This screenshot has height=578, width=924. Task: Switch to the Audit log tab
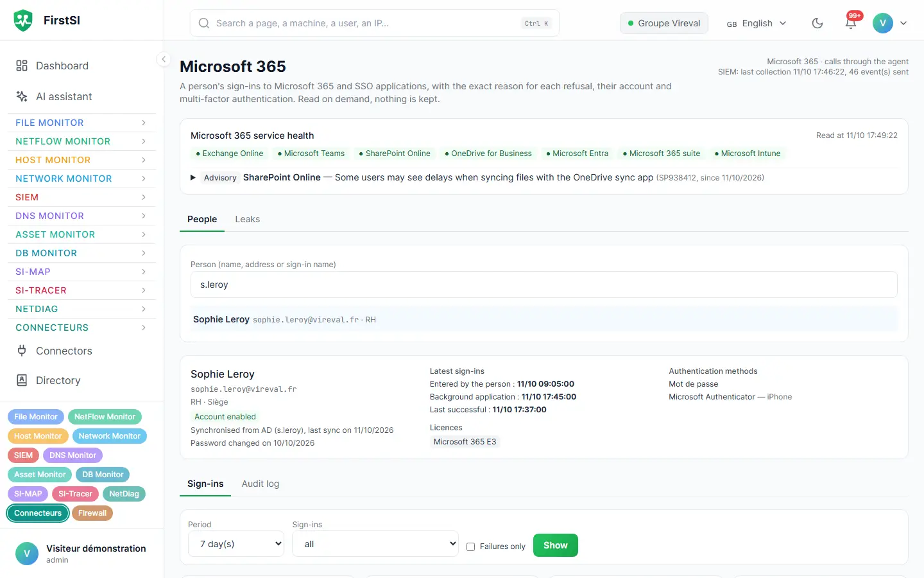[261, 484]
